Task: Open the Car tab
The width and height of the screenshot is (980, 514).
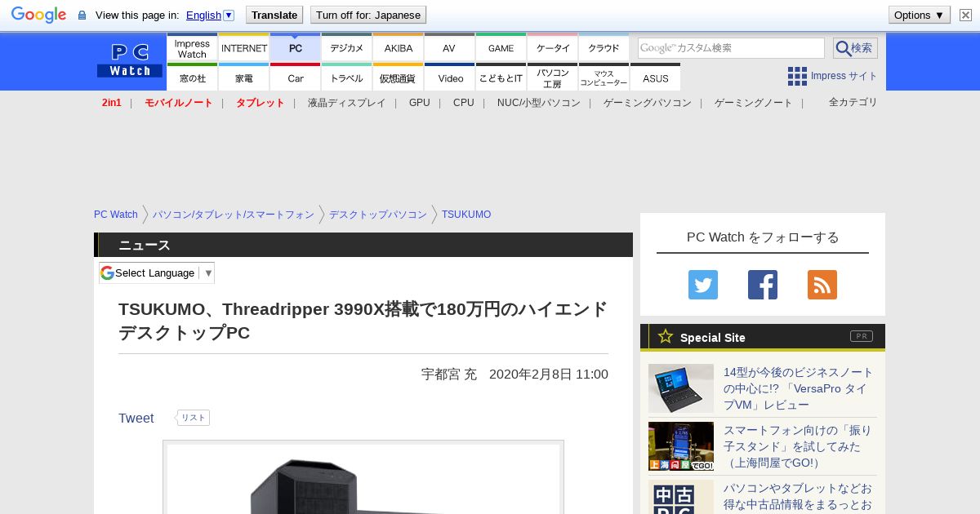Action: (296, 78)
